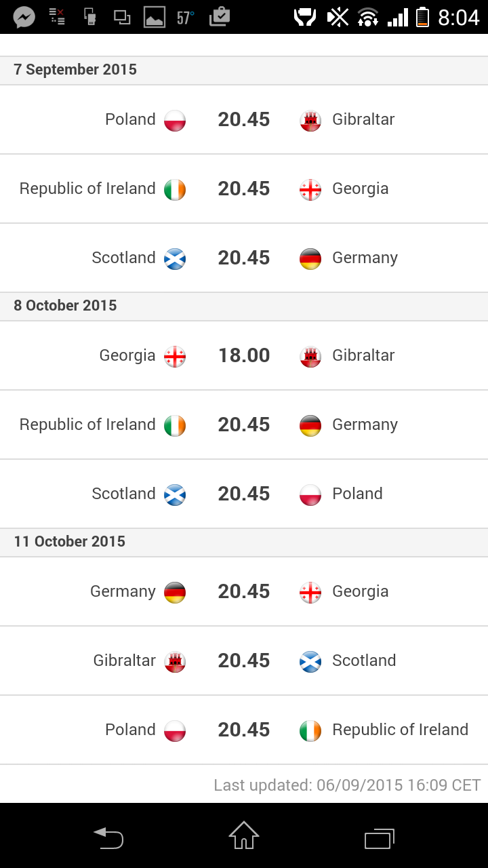This screenshot has width=488, height=868.
Task: Tap Poland flag in Poland vs Gibraltar match
Action: 175,120
